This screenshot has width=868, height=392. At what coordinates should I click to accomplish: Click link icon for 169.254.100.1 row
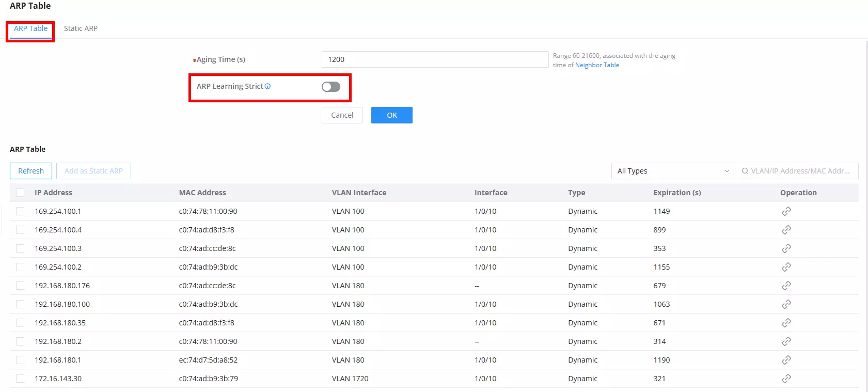click(786, 211)
